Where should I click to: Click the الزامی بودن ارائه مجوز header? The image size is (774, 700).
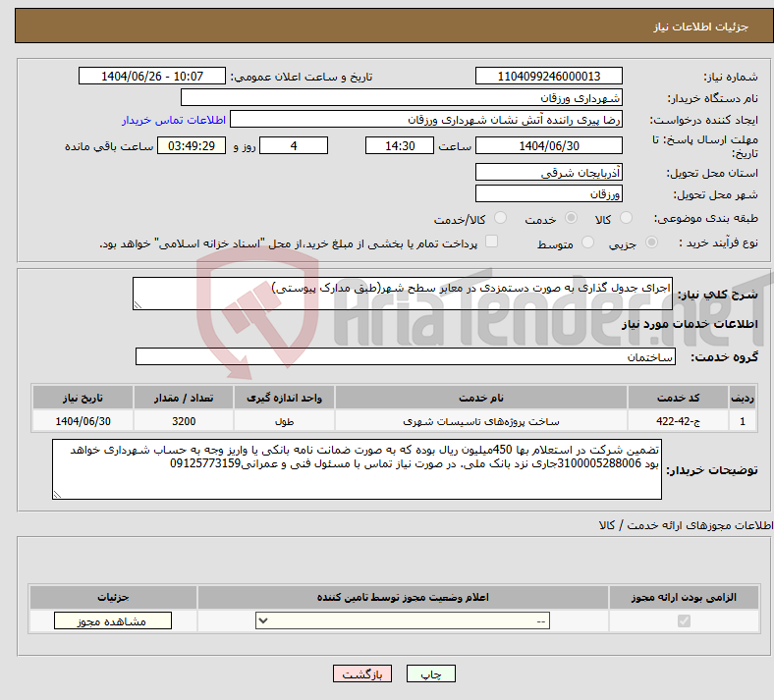684,597
